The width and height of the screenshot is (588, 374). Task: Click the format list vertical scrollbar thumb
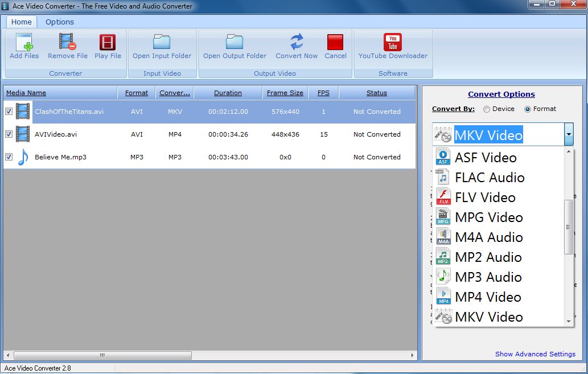[568, 227]
